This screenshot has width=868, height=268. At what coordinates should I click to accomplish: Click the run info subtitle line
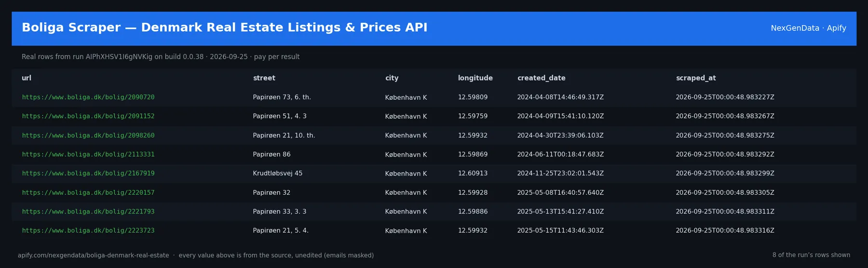[161, 57]
